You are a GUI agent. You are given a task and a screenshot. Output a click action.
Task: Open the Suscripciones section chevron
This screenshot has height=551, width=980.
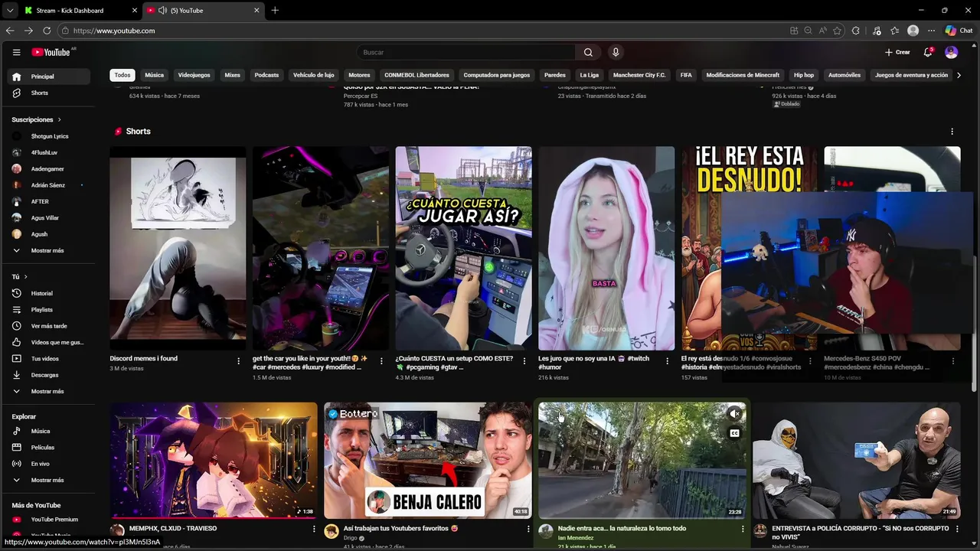59,119
